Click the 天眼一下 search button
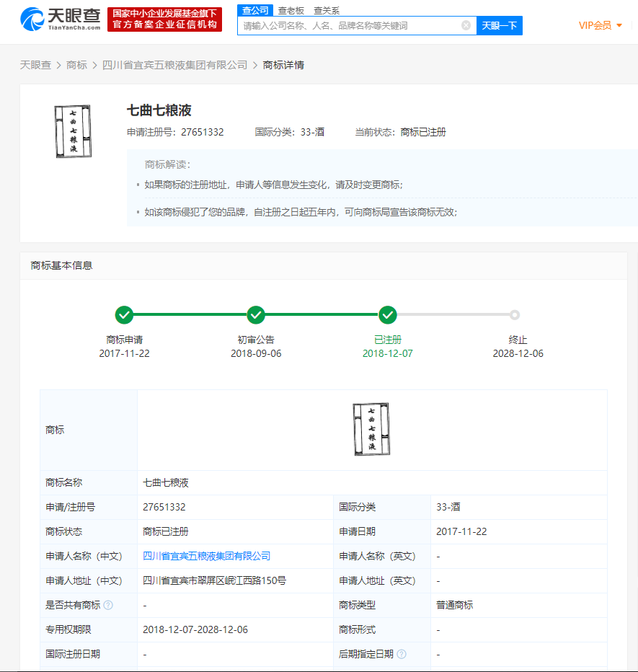Viewport: 638px width, 672px height. pyautogui.click(x=500, y=25)
